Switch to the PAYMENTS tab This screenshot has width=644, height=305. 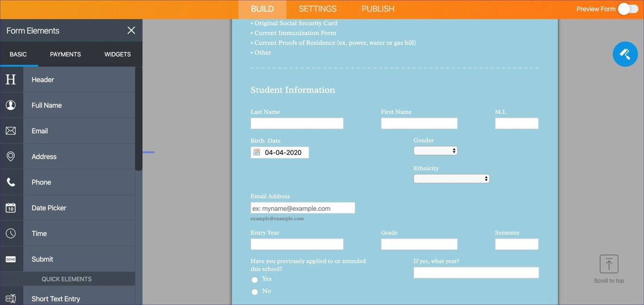click(x=65, y=54)
